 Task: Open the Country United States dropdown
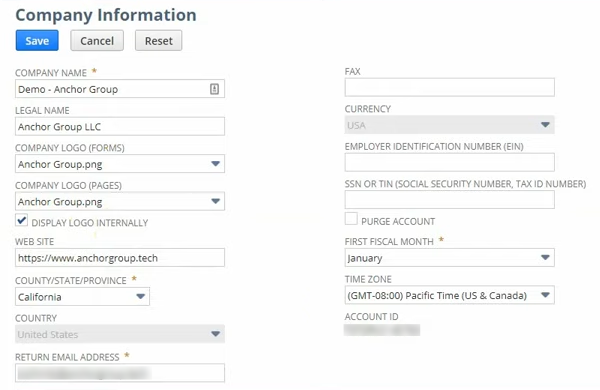120,334
